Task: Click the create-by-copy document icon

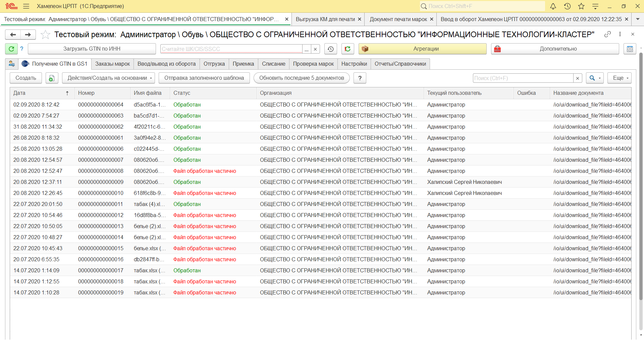Action: click(52, 78)
